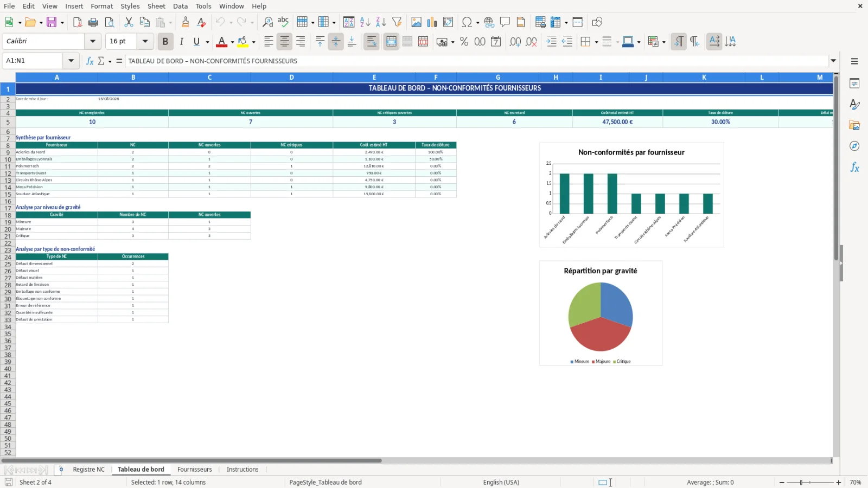The width and height of the screenshot is (868, 488).
Task: Open borders dropdown arrow
Action: pos(596,42)
